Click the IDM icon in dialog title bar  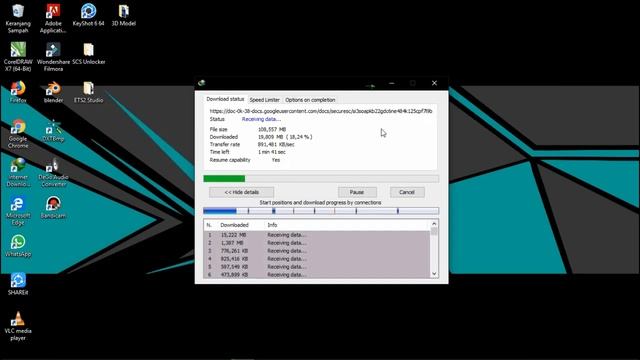(201, 83)
